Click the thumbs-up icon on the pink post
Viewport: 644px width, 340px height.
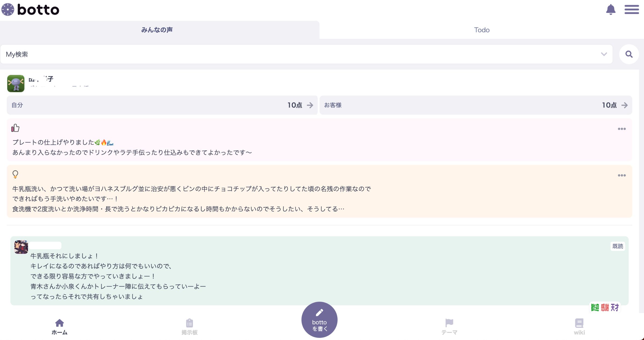(15, 128)
